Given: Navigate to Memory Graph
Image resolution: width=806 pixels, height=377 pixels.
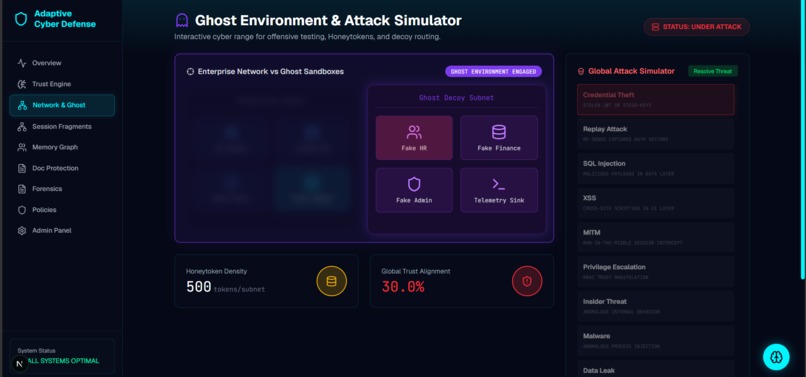Looking at the screenshot, I should (x=62, y=147).
